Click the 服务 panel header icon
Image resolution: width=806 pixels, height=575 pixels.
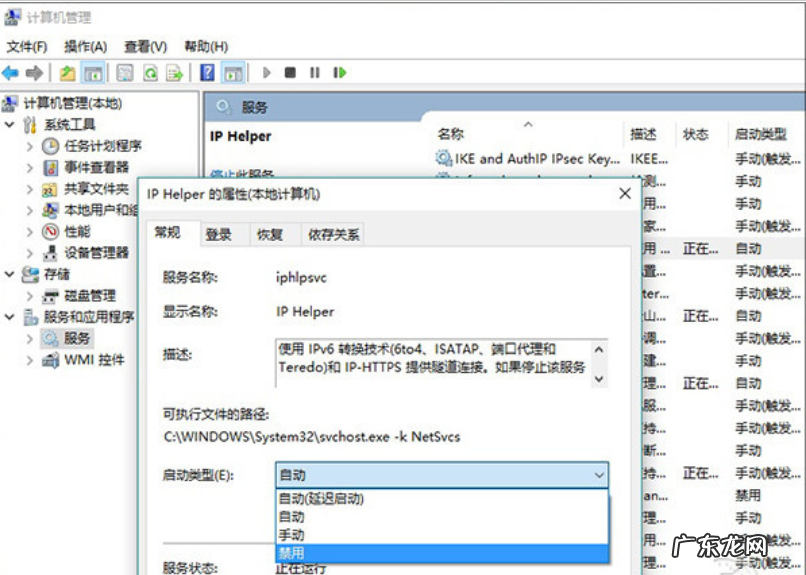coord(224,107)
